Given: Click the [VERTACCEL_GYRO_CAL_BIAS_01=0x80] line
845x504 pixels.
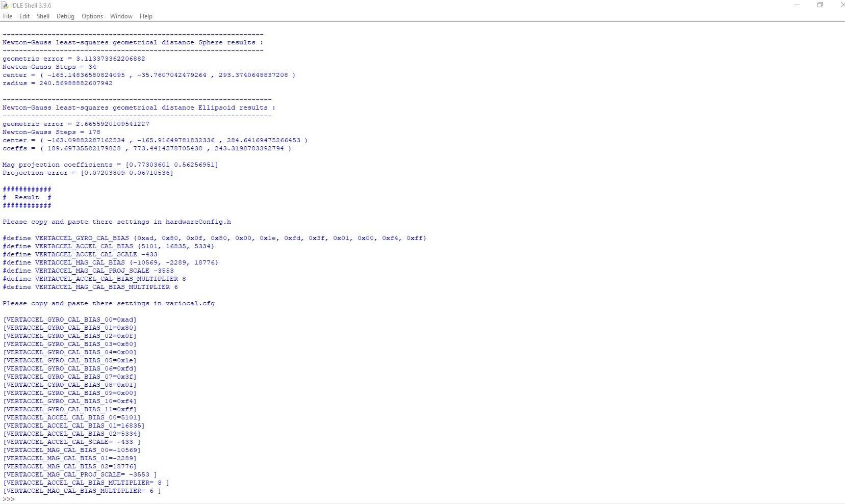Looking at the screenshot, I should click(x=70, y=328).
